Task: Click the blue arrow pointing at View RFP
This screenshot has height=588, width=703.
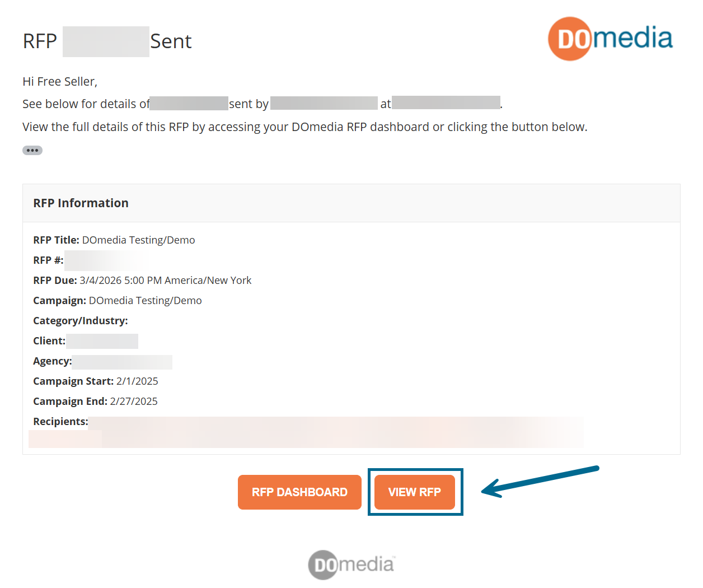Action: 540,481
